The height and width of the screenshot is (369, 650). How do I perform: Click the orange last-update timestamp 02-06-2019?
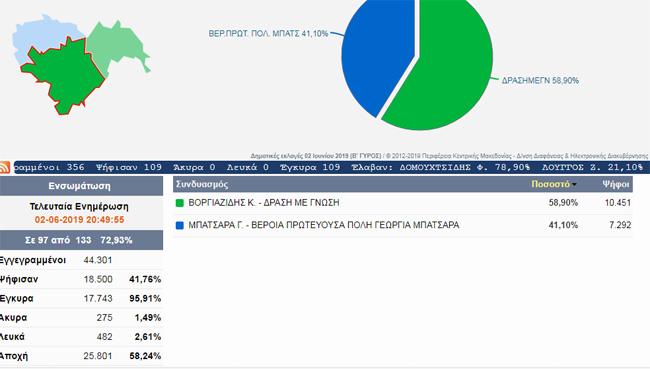coord(79,220)
